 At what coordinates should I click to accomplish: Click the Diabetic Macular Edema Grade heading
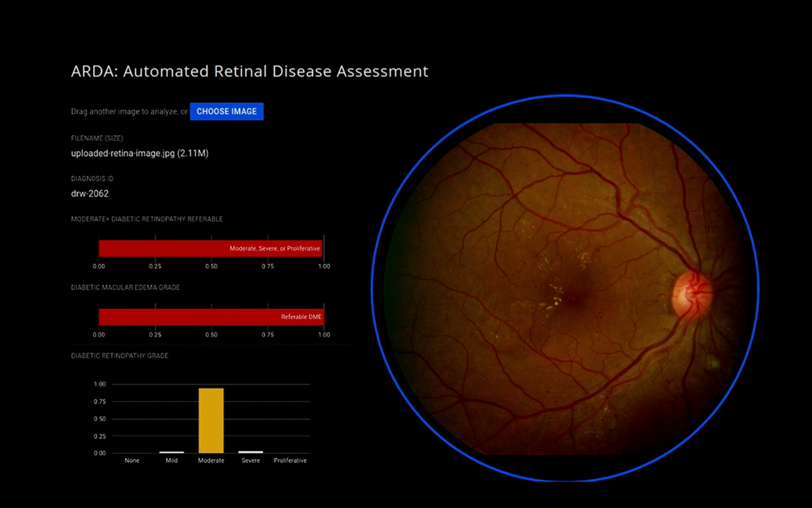125,287
